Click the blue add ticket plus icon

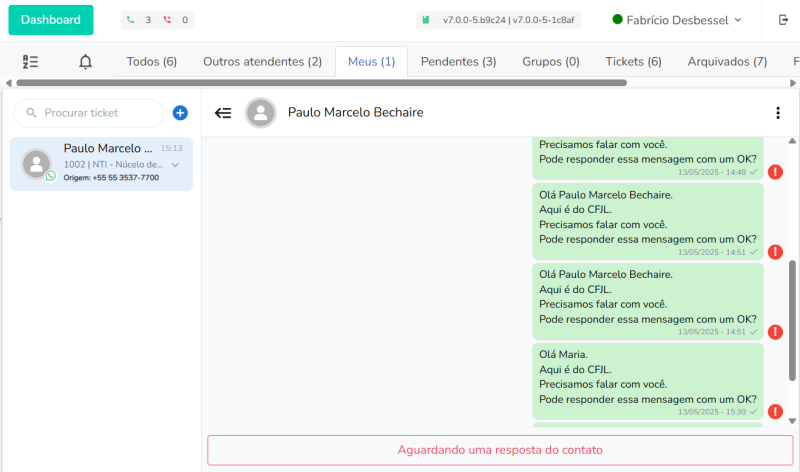tap(180, 113)
